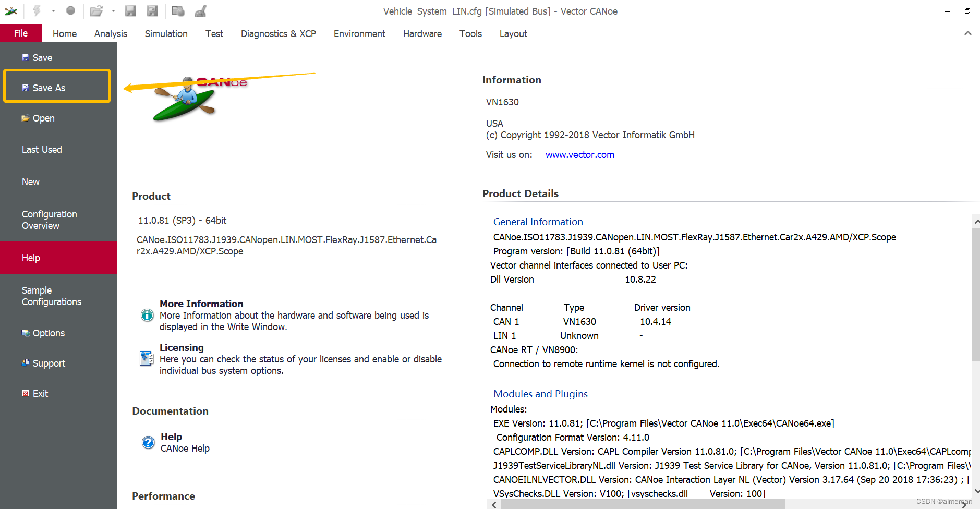Click the LIN 1 channel row

[x=568, y=336]
